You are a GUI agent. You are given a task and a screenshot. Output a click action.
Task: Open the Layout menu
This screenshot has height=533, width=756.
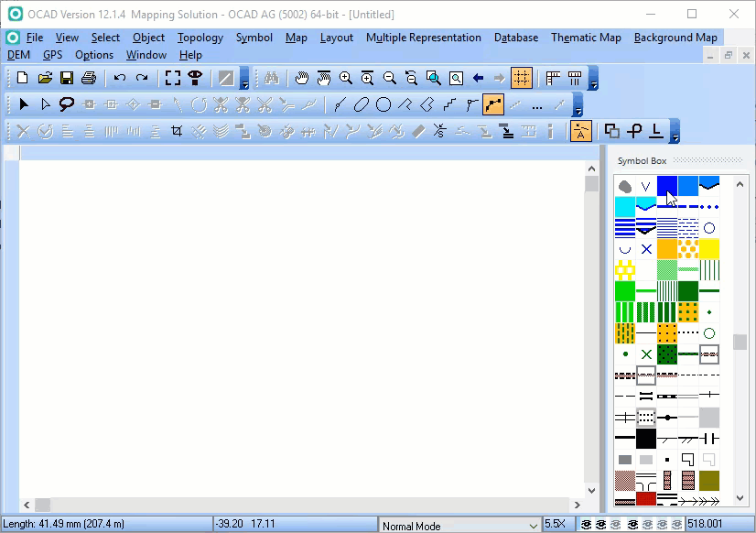(337, 38)
